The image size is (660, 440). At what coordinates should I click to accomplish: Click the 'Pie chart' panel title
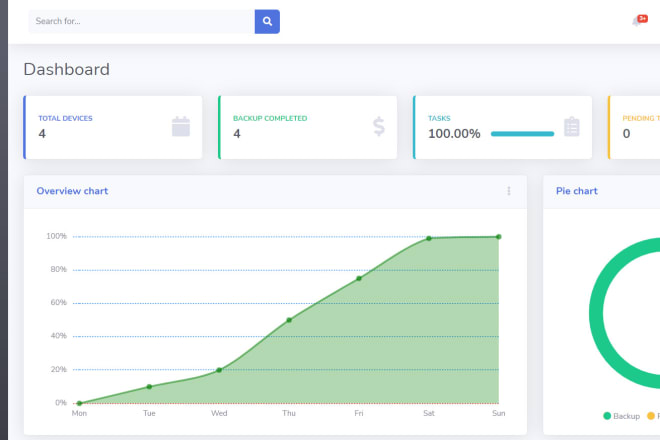pyautogui.click(x=577, y=191)
